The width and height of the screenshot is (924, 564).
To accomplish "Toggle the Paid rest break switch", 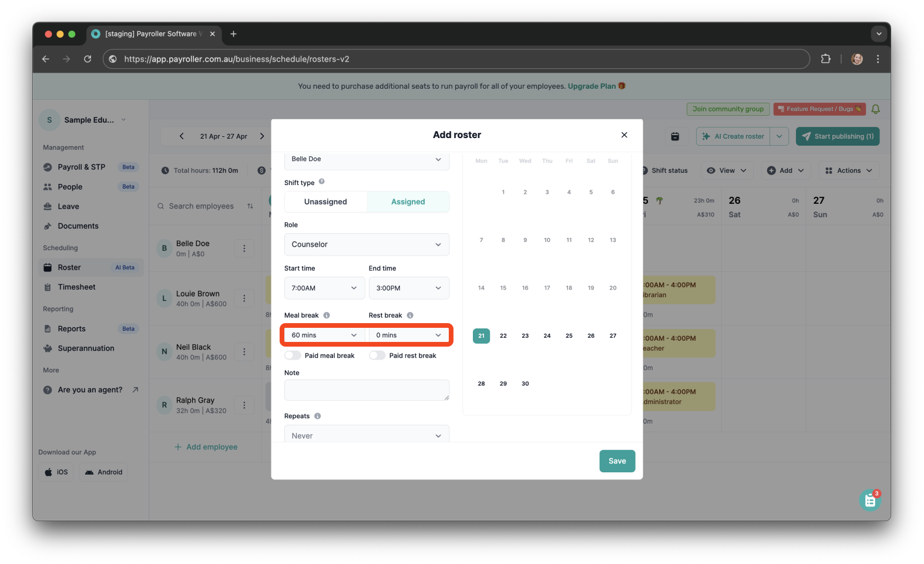I will 377,355.
